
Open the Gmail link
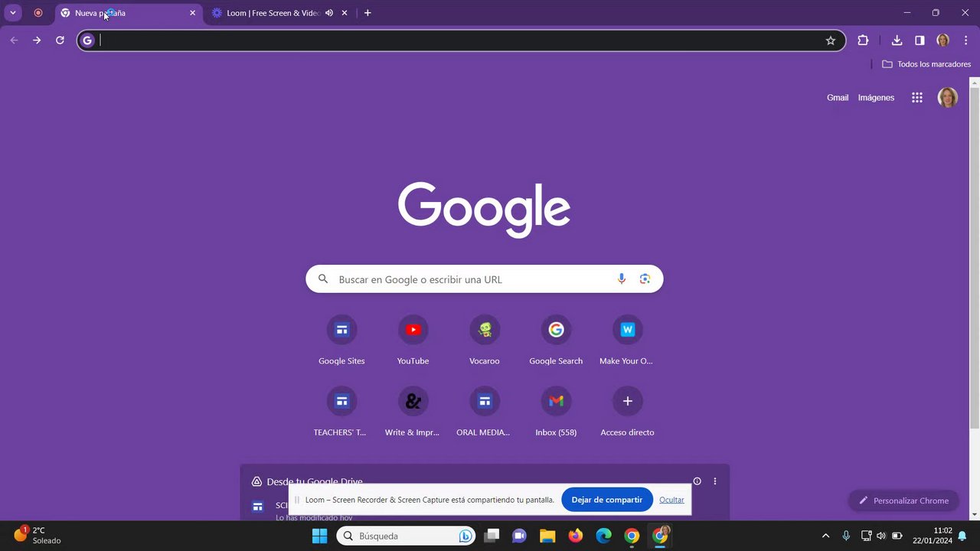[x=838, y=98]
